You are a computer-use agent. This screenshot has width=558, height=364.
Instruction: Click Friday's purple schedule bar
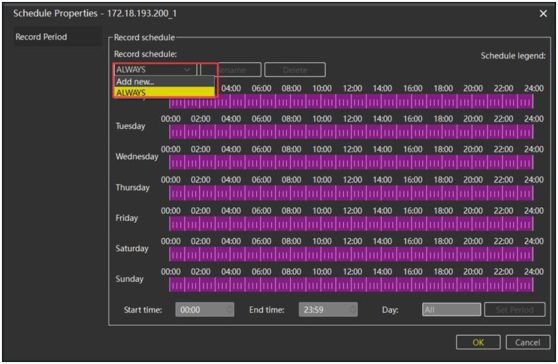pyautogui.click(x=351, y=224)
